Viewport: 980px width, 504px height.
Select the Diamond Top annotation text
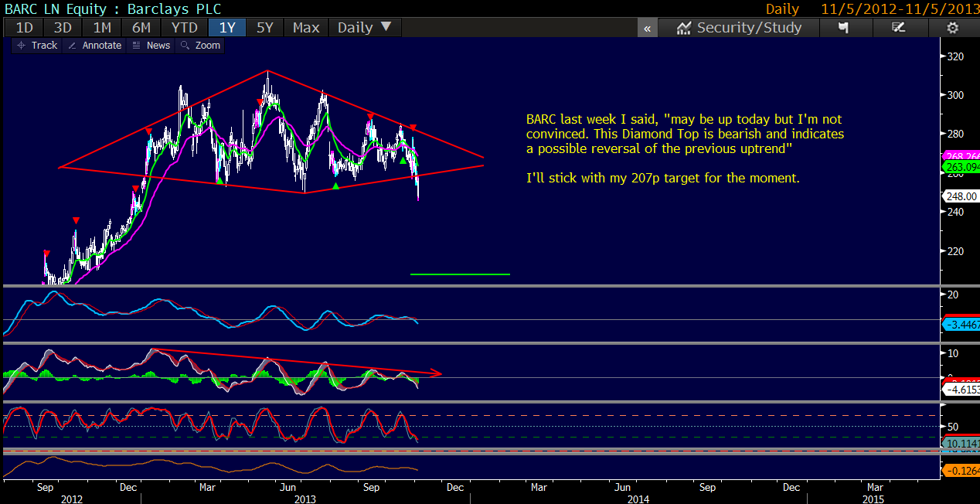685,134
